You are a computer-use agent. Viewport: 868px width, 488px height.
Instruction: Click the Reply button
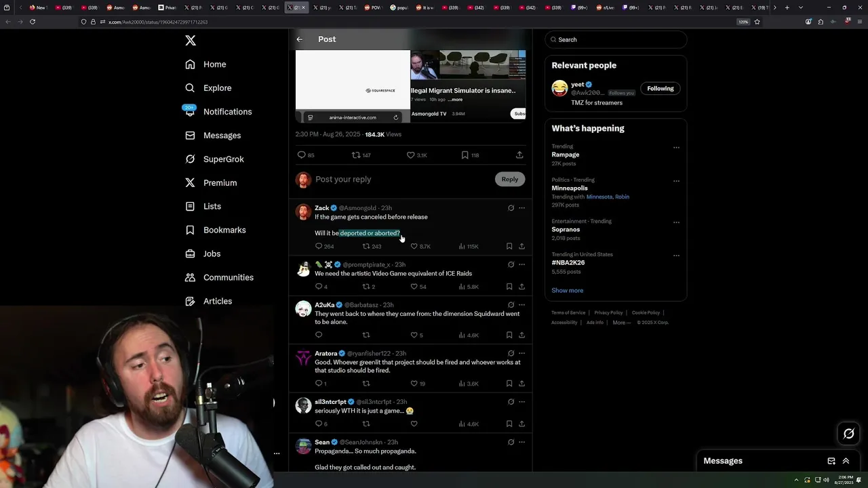coord(510,180)
